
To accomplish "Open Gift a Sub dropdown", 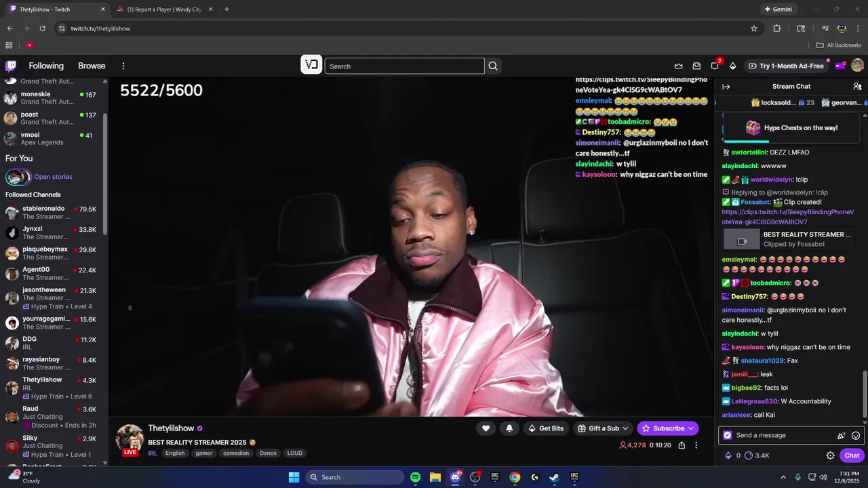I will pyautogui.click(x=603, y=428).
